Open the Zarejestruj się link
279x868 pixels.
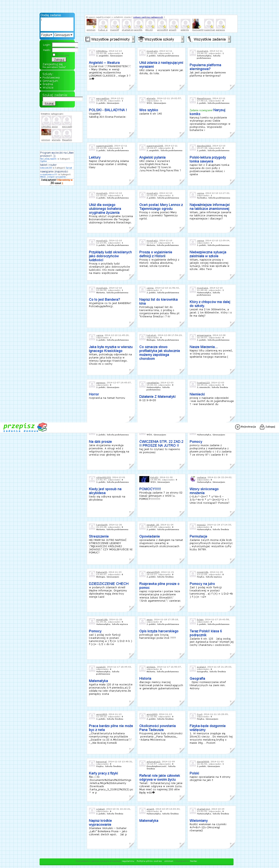[53, 64]
